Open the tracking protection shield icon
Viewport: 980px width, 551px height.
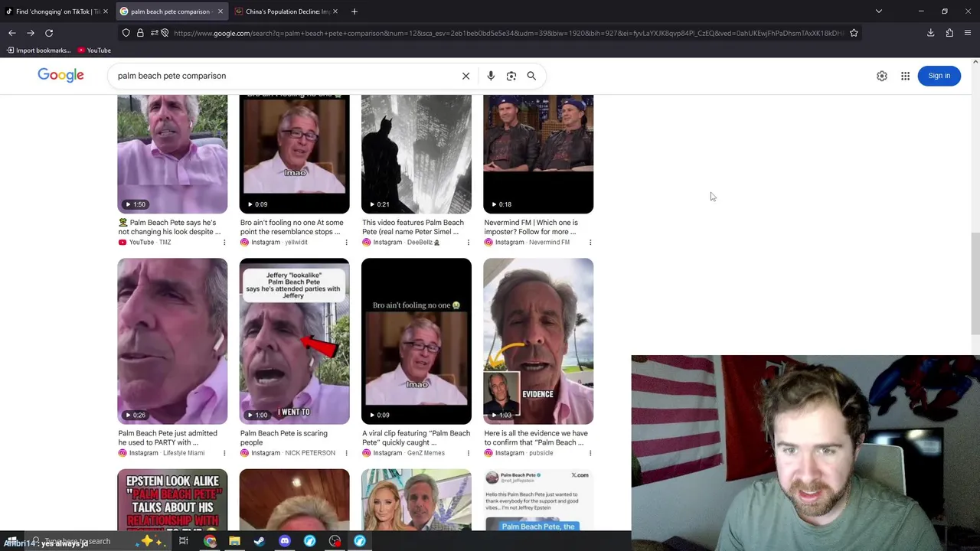click(x=126, y=33)
